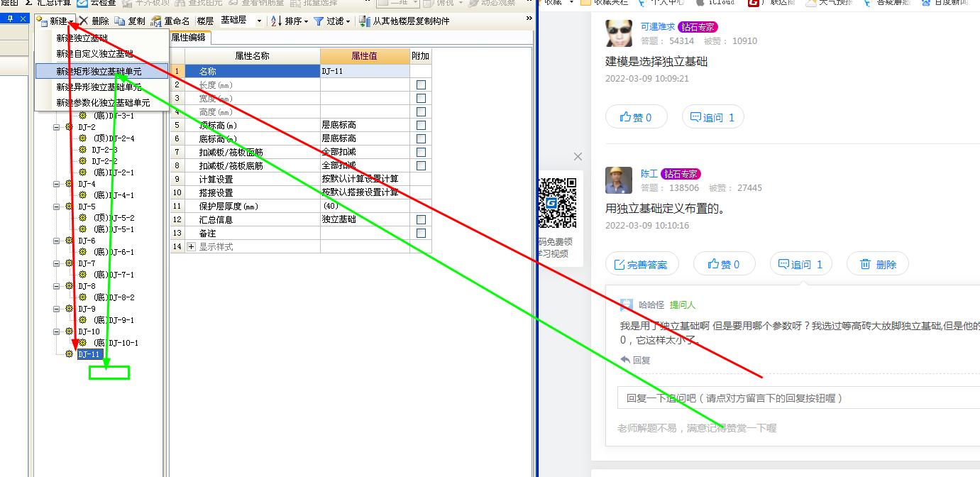
Task: Open 可遇难求's user profile link
Action: pos(657,27)
